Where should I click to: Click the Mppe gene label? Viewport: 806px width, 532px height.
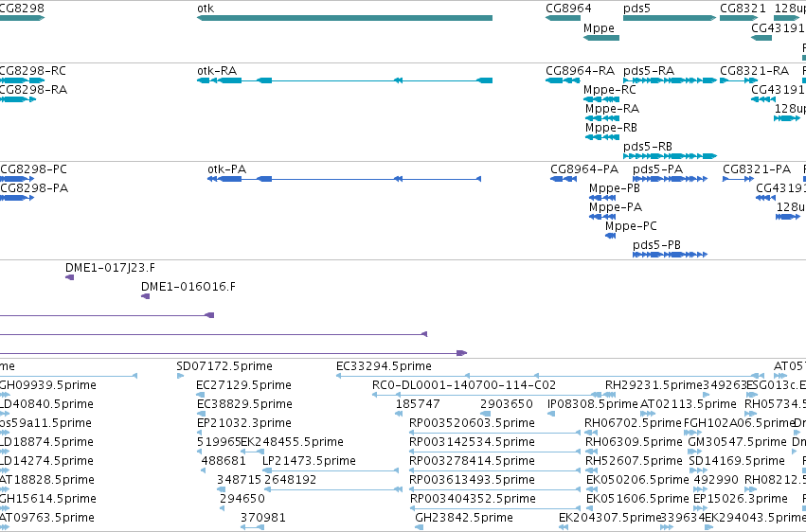pyautogui.click(x=599, y=28)
